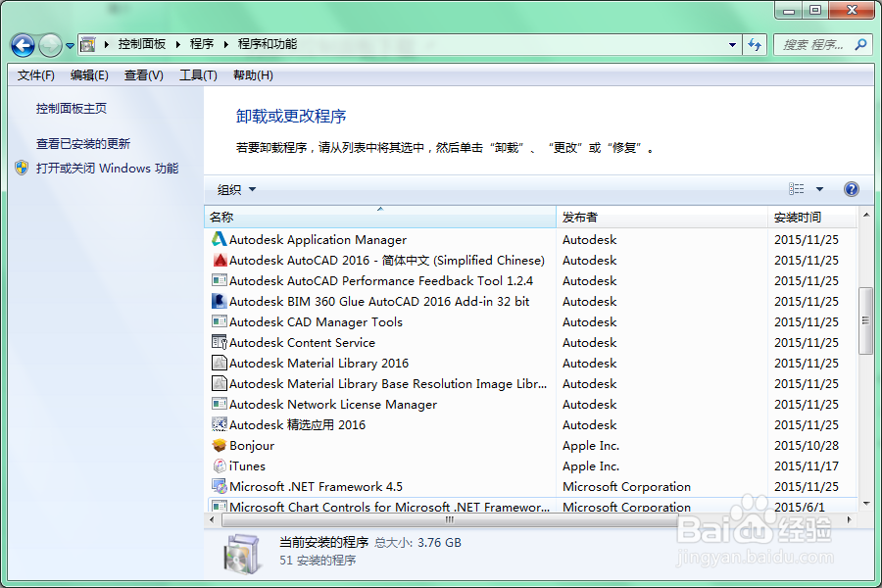Click the Autodesk Material Library 2016 icon
The height and width of the screenshot is (588, 882).
tap(220, 363)
